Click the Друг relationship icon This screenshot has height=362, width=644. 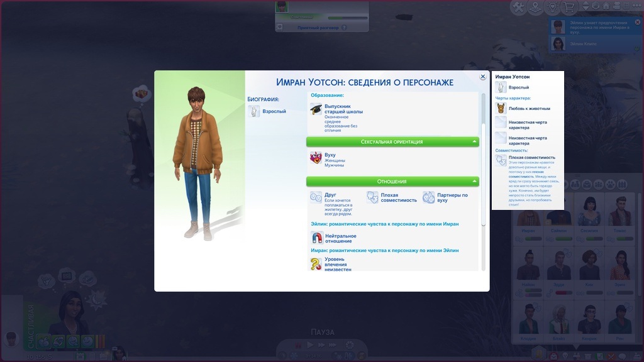coord(316,197)
